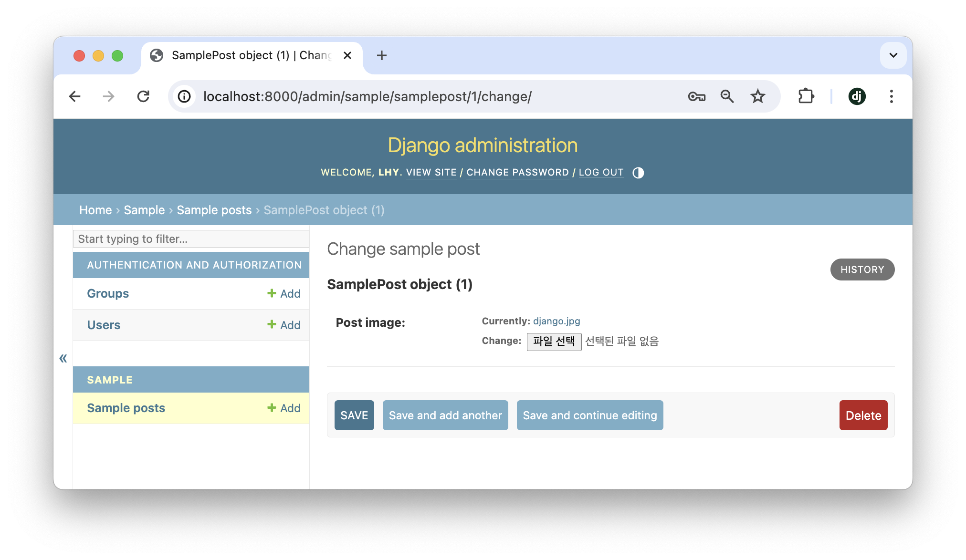Image resolution: width=966 pixels, height=560 pixels.
Task: Click Save and continue editing
Action: click(590, 415)
